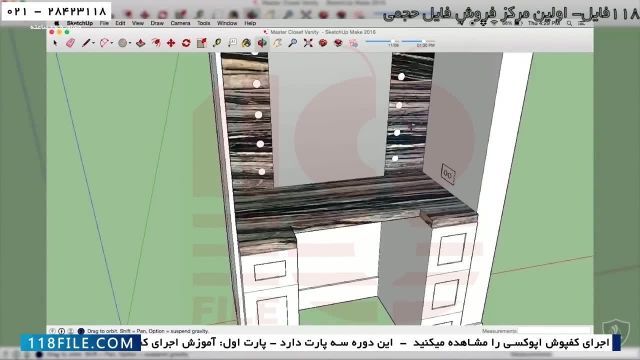Activate the Scale tool

(201, 43)
